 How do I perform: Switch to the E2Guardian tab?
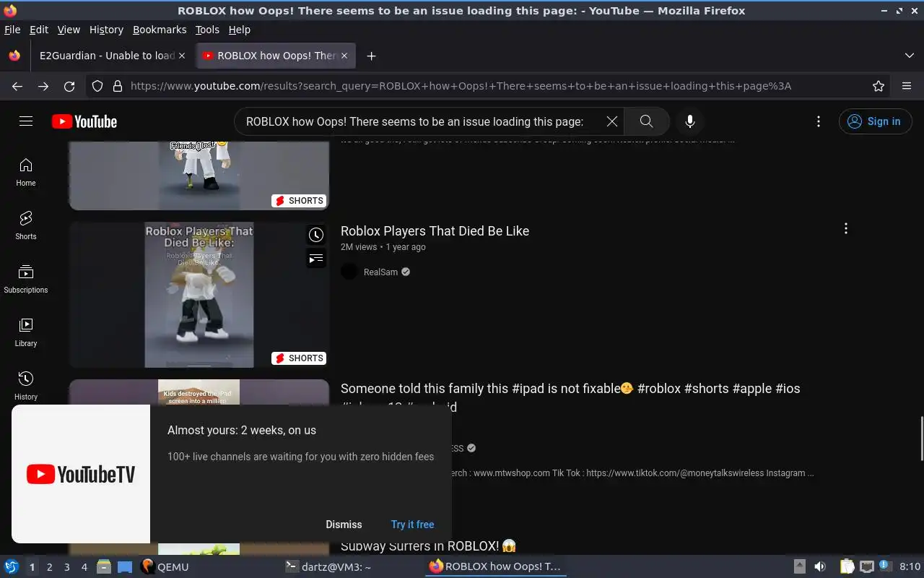(107, 56)
